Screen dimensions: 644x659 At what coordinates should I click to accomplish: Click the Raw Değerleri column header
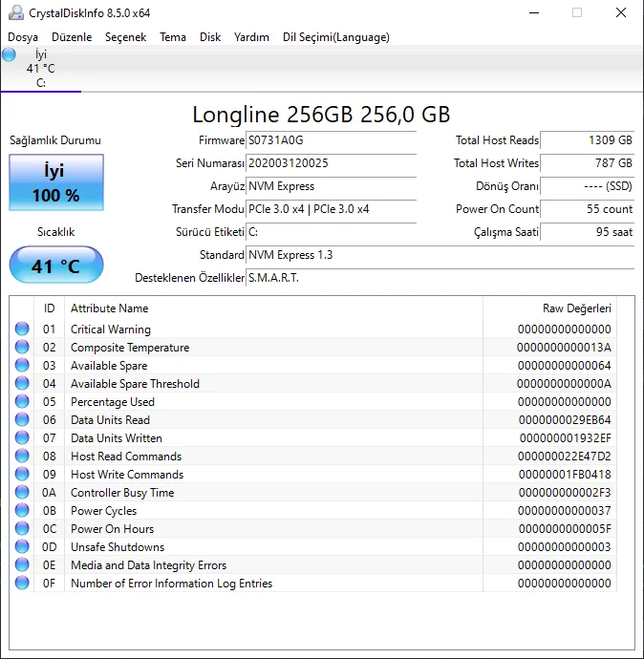click(x=549, y=308)
